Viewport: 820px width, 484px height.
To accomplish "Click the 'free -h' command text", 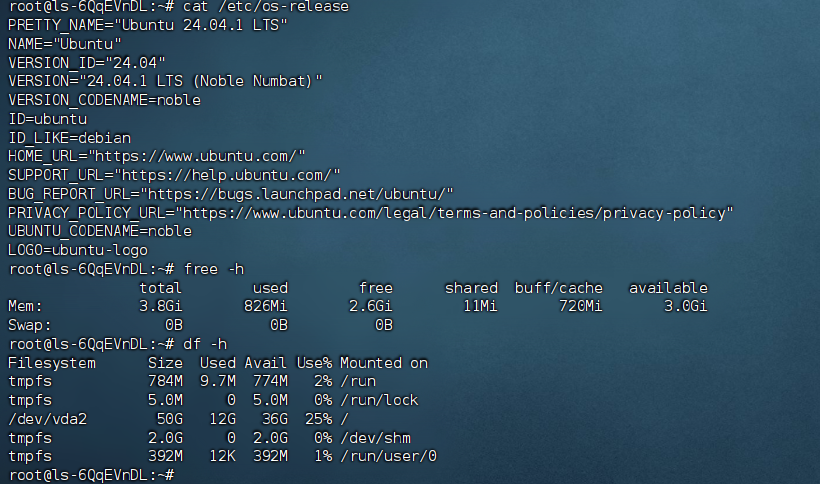I will coord(214,269).
